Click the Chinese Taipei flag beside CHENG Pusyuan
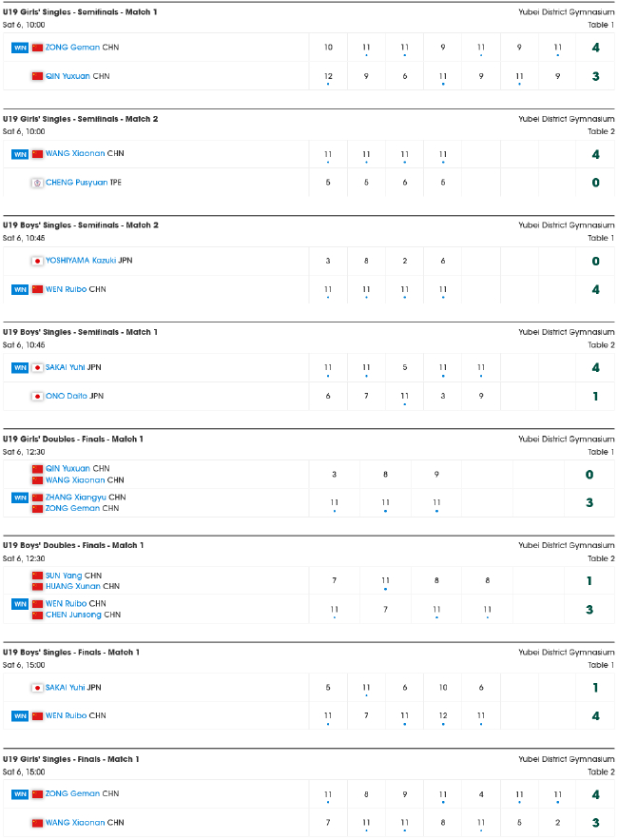This screenshot has height=840, width=618. (x=37, y=183)
